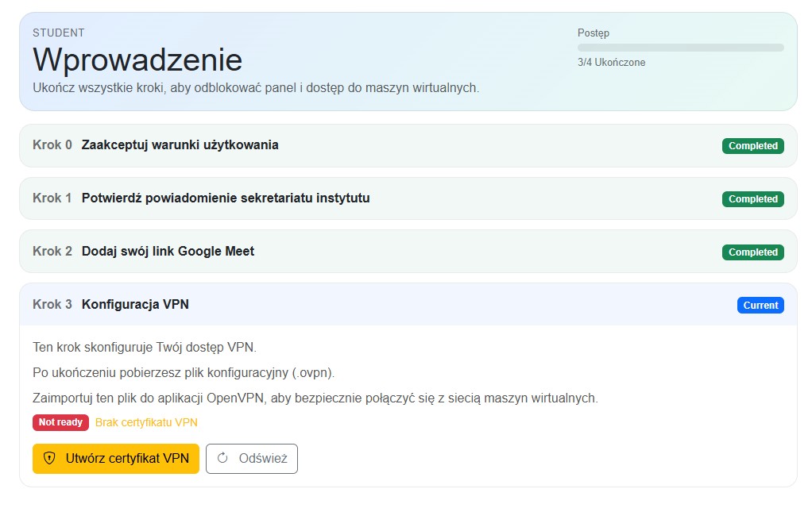Screen dimensions: 812x508
Task: Click the Brak certyfikatu VPN warning text
Action: [146, 422]
